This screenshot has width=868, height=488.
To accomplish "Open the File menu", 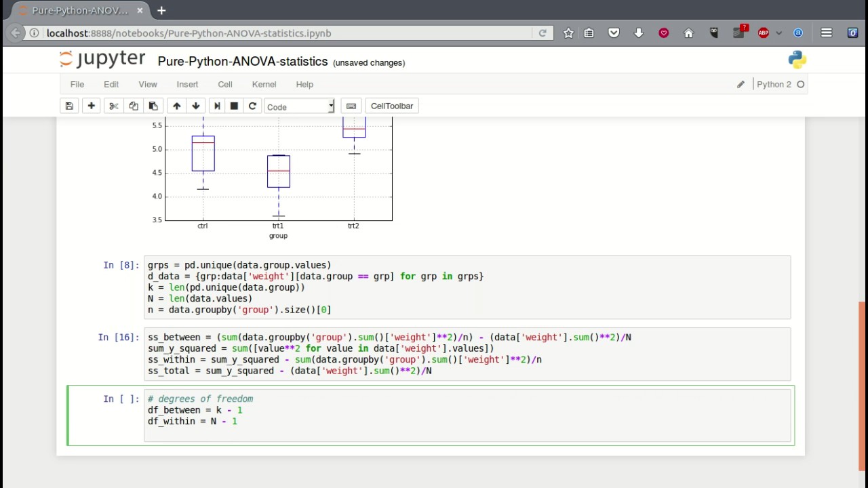I will 77,84.
